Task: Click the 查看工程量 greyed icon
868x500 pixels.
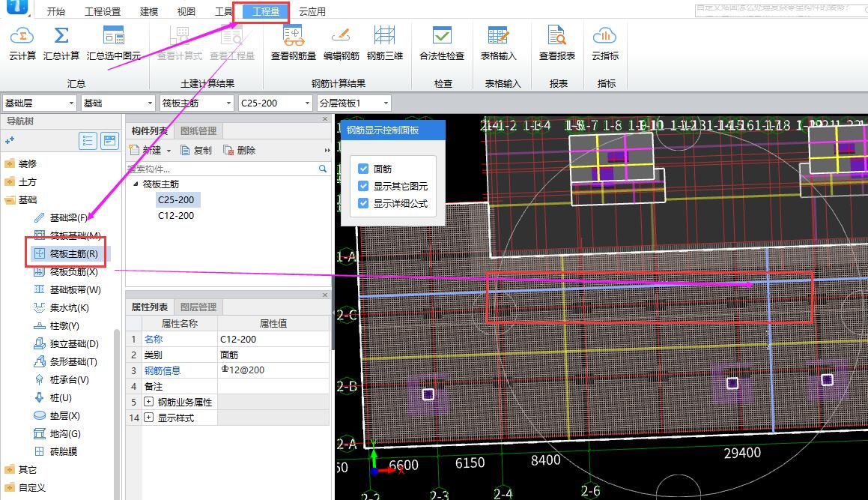Action: tap(232, 37)
